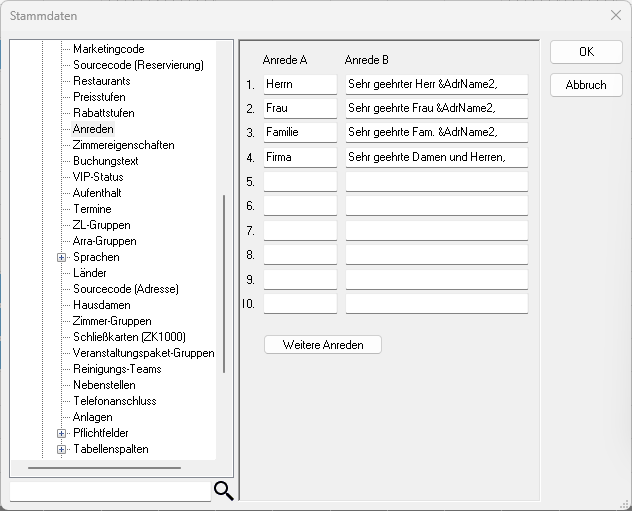The image size is (632, 511).
Task: Click empty Anrede A field in row 10
Action: [300, 304]
